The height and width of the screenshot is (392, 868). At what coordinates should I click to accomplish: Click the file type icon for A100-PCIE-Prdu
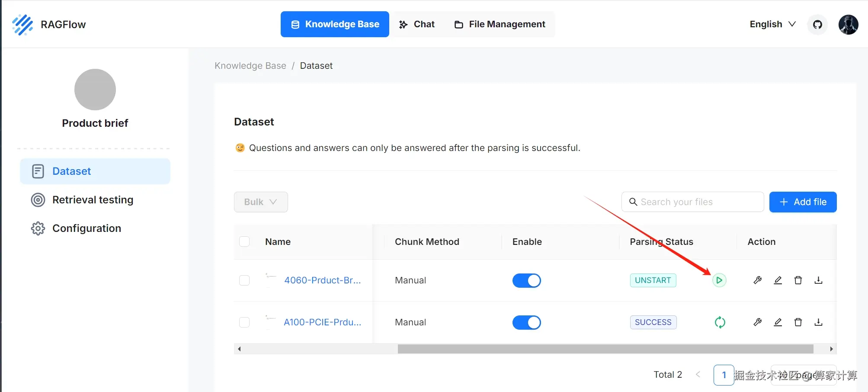point(271,322)
